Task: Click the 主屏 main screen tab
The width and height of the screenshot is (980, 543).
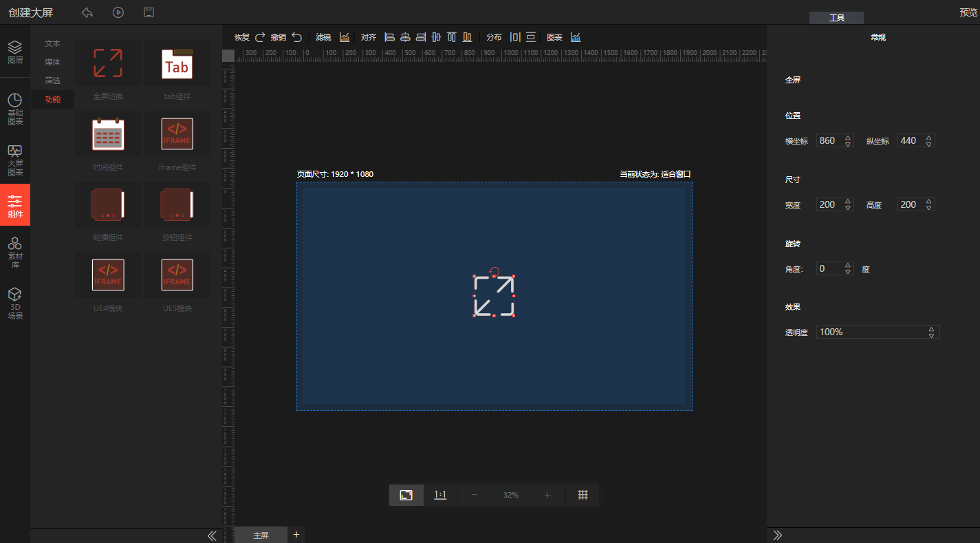Action: (x=261, y=535)
